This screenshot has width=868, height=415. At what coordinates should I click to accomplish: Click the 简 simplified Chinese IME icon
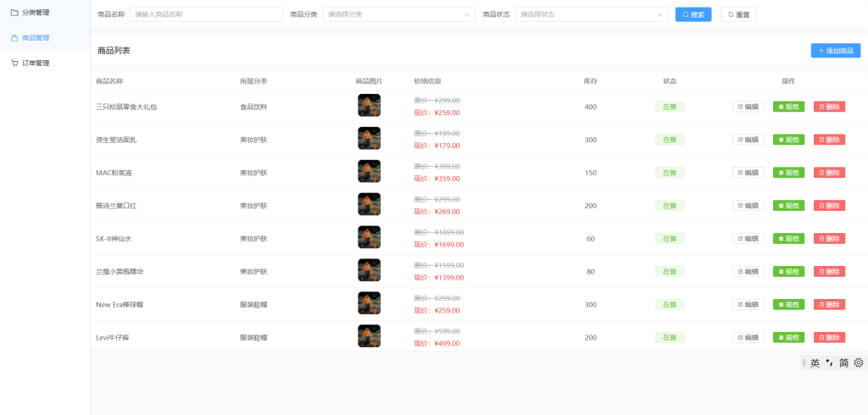pos(843,362)
